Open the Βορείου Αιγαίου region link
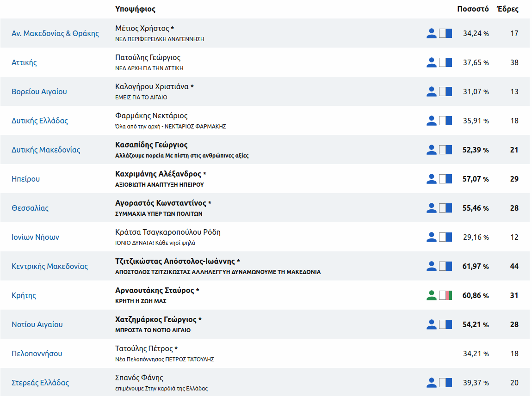The width and height of the screenshot is (532, 396). tap(39, 91)
